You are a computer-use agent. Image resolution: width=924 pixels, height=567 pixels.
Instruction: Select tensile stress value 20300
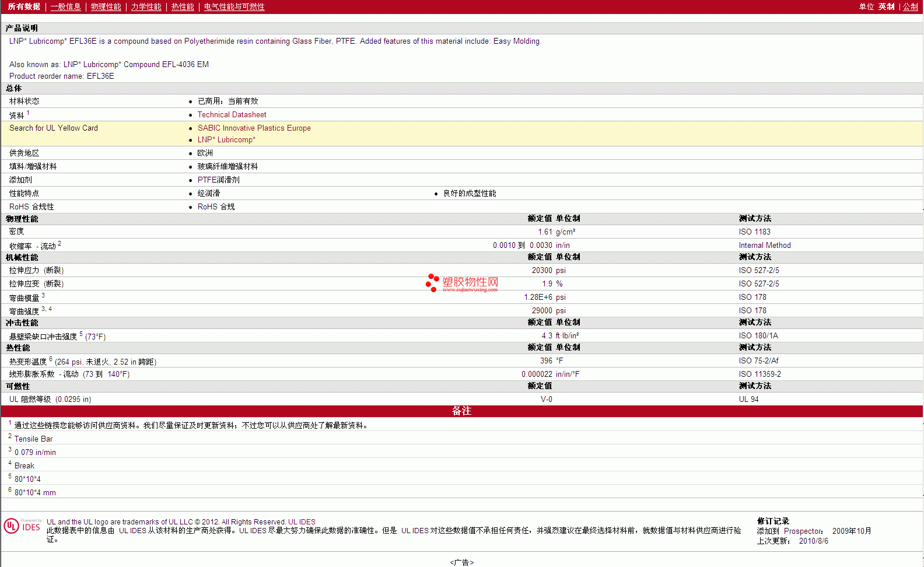542,271
